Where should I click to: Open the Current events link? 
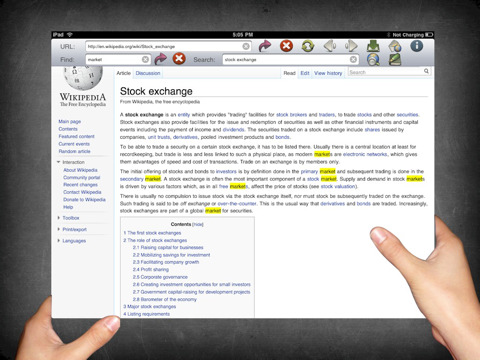click(x=74, y=144)
